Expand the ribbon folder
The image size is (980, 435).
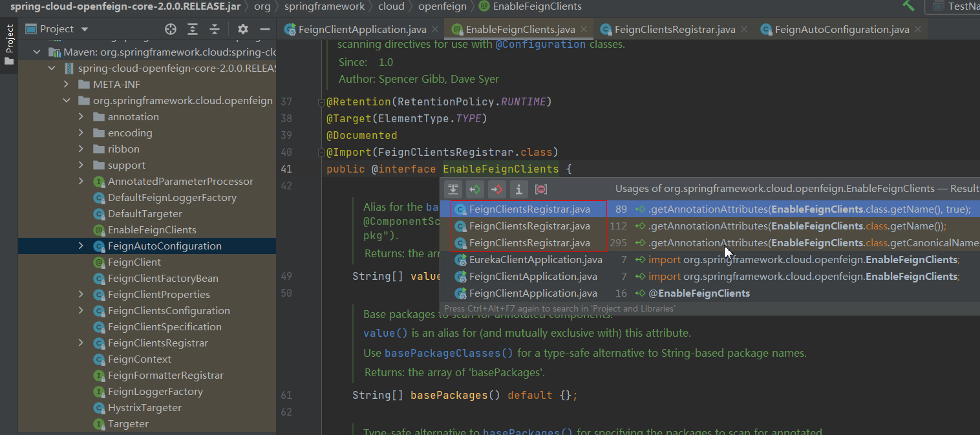click(x=81, y=149)
